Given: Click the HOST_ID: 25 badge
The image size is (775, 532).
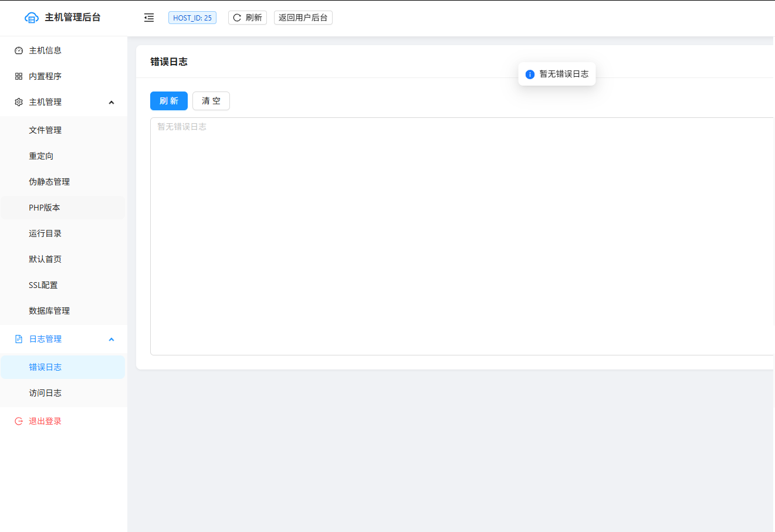Looking at the screenshot, I should [x=192, y=18].
